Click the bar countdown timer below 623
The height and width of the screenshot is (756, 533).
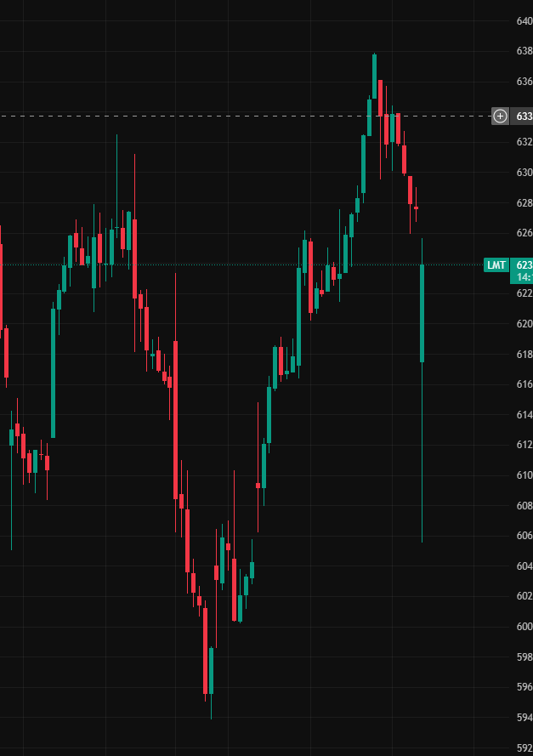click(524, 277)
